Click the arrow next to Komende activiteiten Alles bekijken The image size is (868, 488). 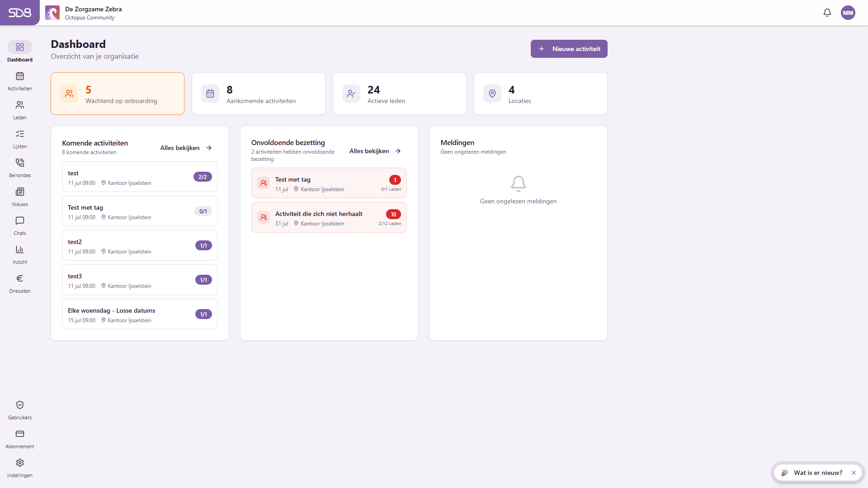coord(209,148)
